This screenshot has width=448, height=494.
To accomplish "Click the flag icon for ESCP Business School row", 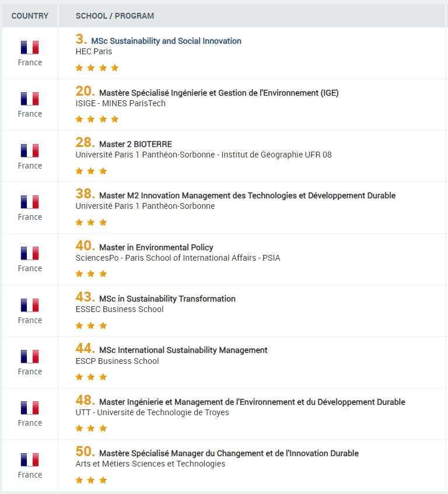I will point(30,356).
